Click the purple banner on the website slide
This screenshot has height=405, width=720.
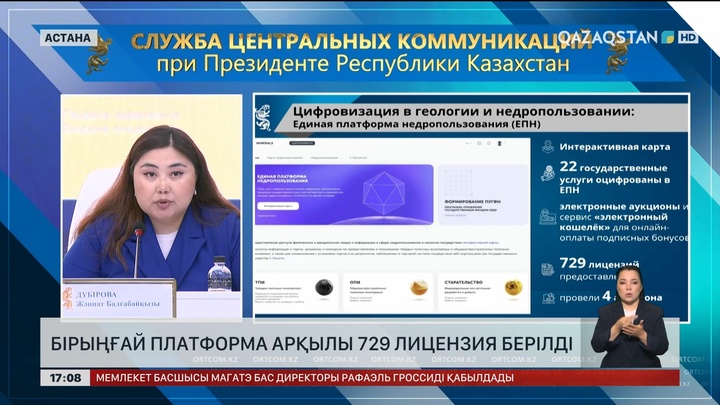(x=344, y=194)
